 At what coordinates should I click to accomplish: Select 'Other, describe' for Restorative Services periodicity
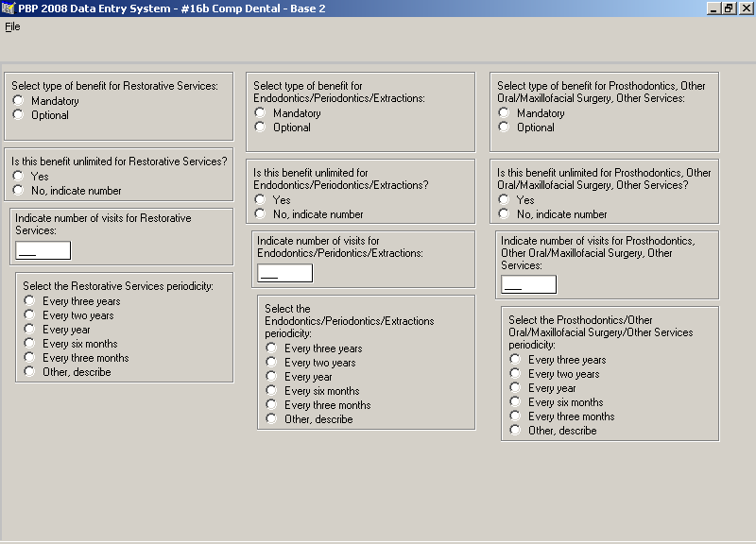[x=30, y=372]
